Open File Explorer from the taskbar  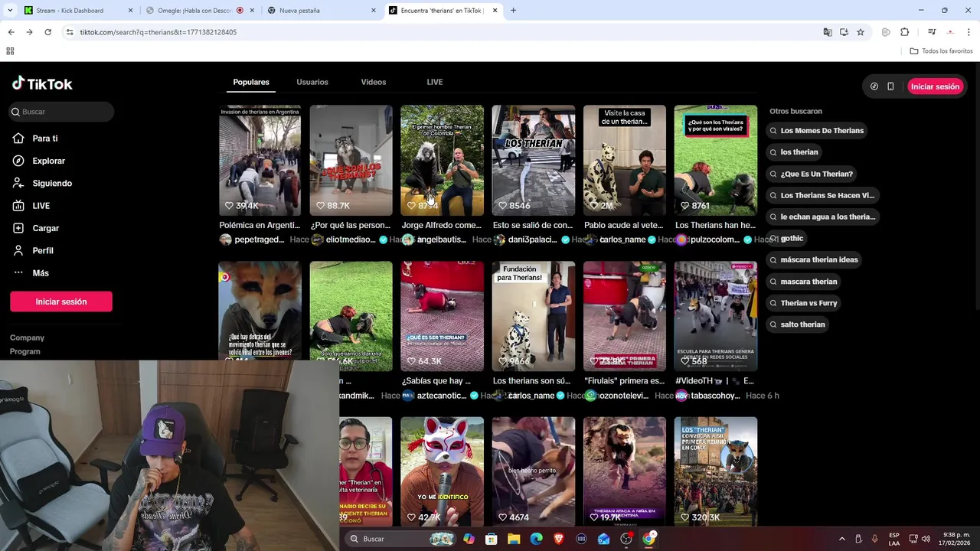(514, 539)
